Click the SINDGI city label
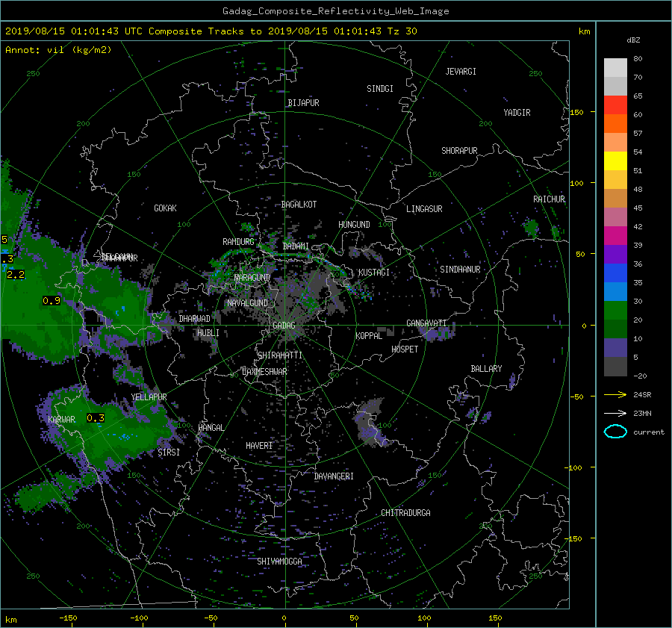672x628 pixels. coord(380,89)
